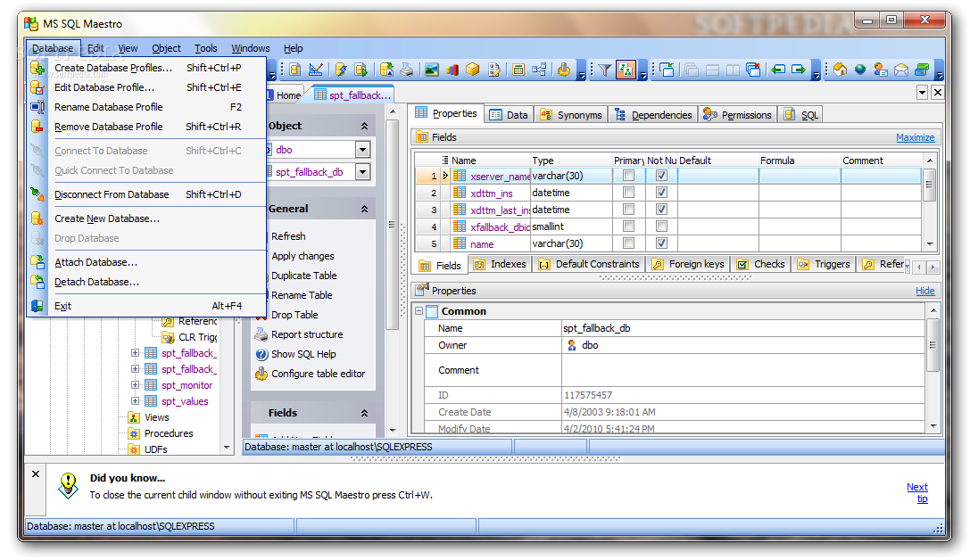The height and width of the screenshot is (560, 970).
Task: Click the Name value field spt_fallback_db
Action: [x=743, y=328]
